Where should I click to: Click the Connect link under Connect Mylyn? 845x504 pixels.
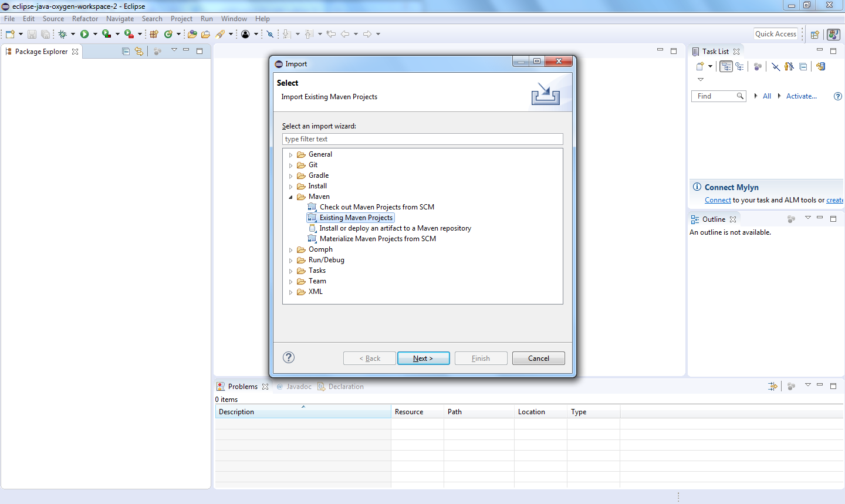pos(718,200)
